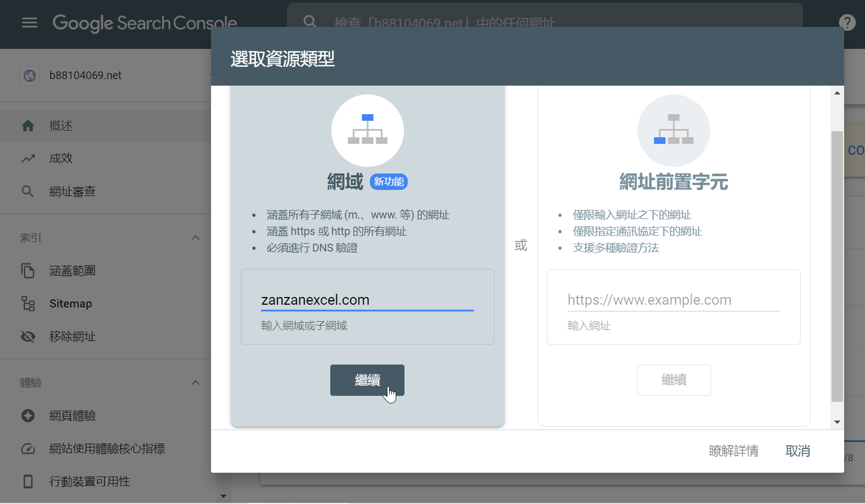
Task: Click the 網址審查 magnifier icon
Action: 28,192
